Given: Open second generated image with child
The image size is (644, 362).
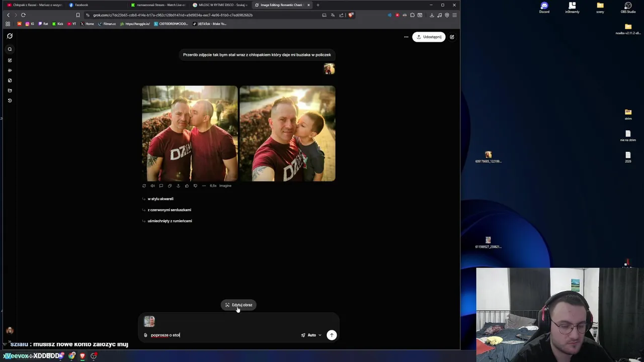Looking at the screenshot, I should pyautogui.click(x=287, y=133).
